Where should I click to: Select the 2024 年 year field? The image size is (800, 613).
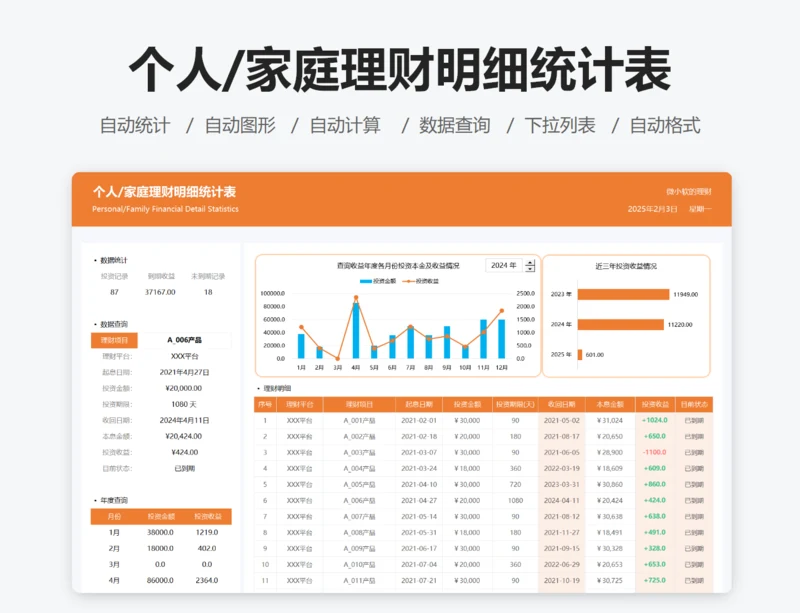pyautogui.click(x=503, y=266)
